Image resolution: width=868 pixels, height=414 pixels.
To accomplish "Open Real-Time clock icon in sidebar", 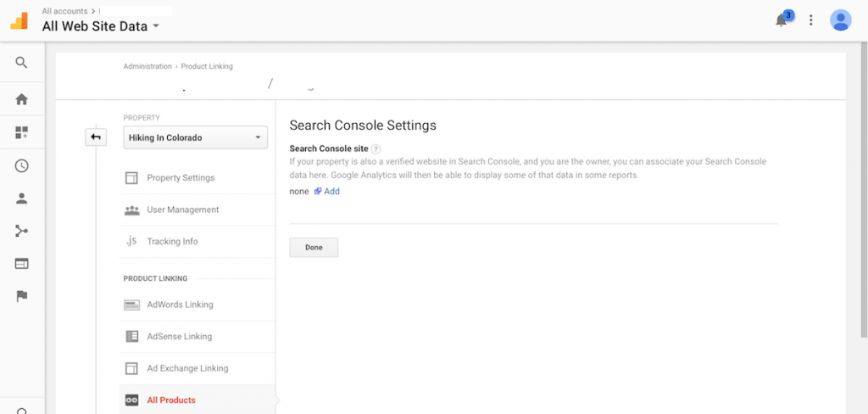I will 21,165.
